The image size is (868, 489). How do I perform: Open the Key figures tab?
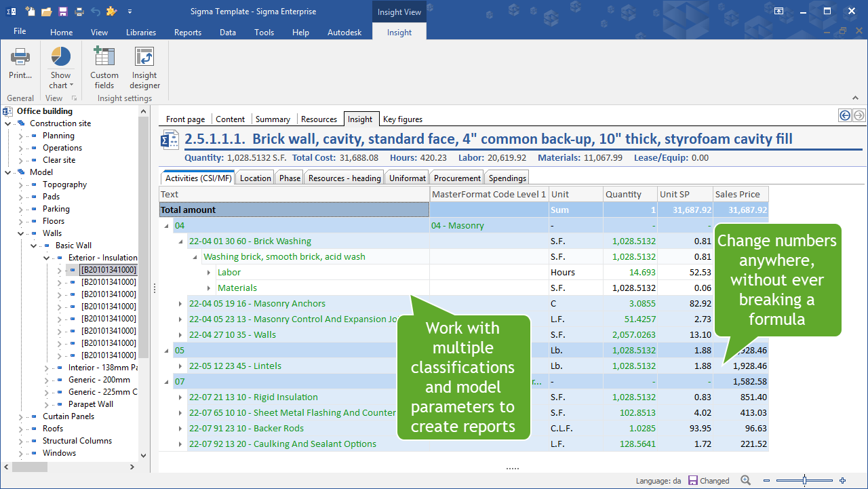click(x=403, y=119)
